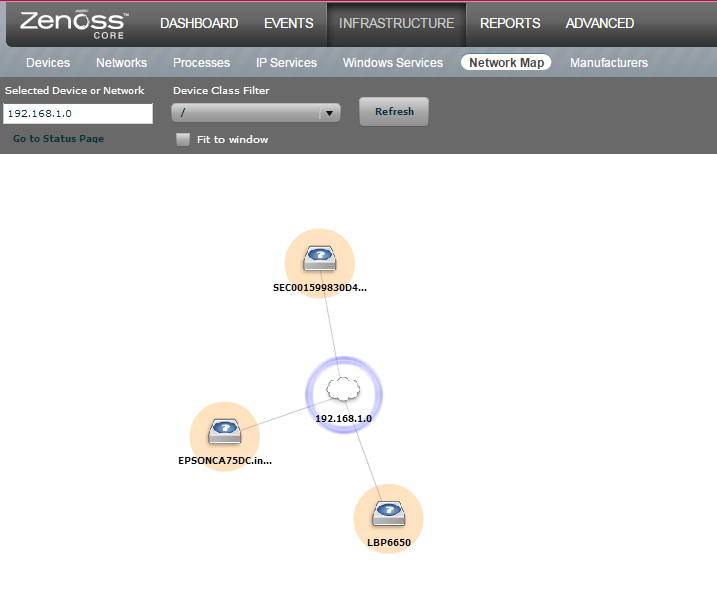Open the Advanced menu
This screenshot has height=594, width=717.
click(600, 23)
